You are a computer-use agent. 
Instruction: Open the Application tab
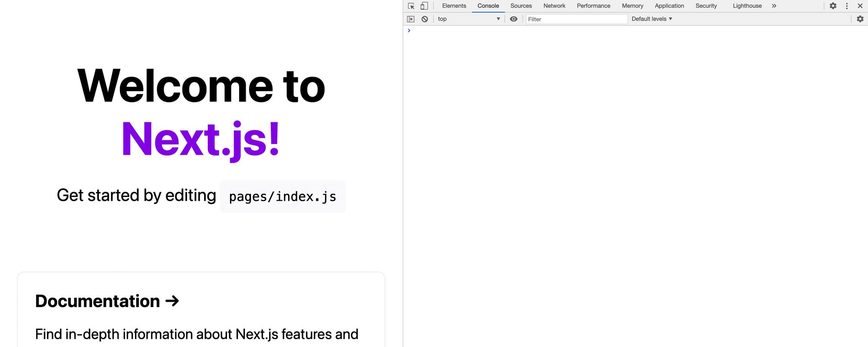(x=669, y=6)
